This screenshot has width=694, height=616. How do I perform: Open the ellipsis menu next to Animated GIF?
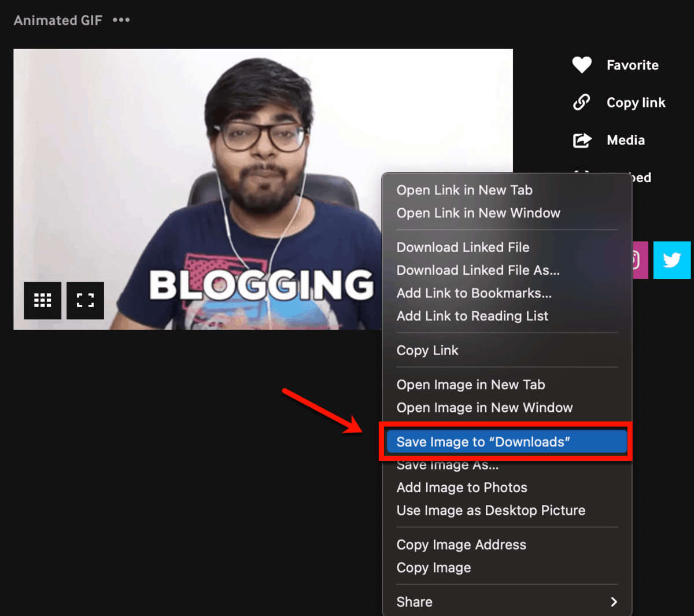121,20
